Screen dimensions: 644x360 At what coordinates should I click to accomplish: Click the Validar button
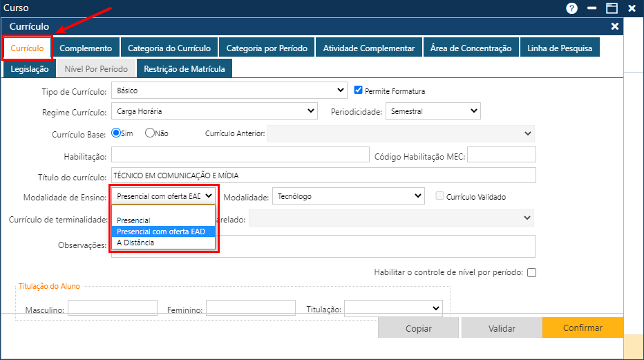(x=502, y=328)
